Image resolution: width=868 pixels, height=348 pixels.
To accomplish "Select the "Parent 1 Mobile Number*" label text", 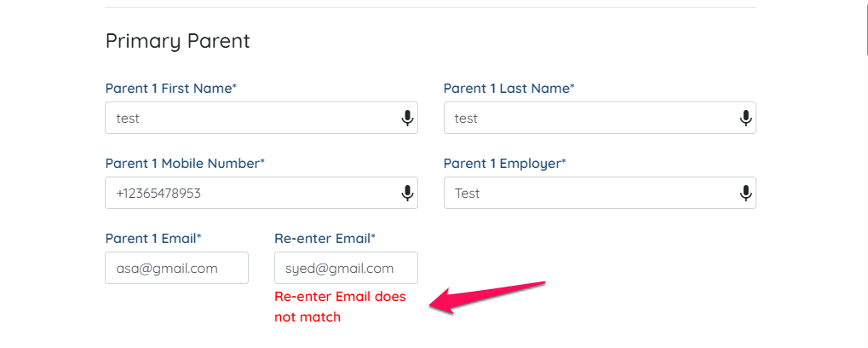I will point(185,164).
